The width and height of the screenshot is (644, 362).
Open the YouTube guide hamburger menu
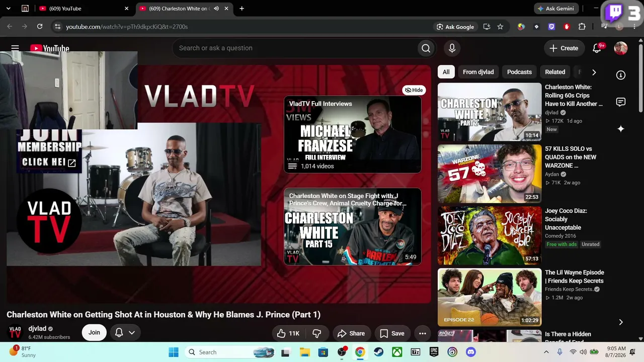(15, 48)
